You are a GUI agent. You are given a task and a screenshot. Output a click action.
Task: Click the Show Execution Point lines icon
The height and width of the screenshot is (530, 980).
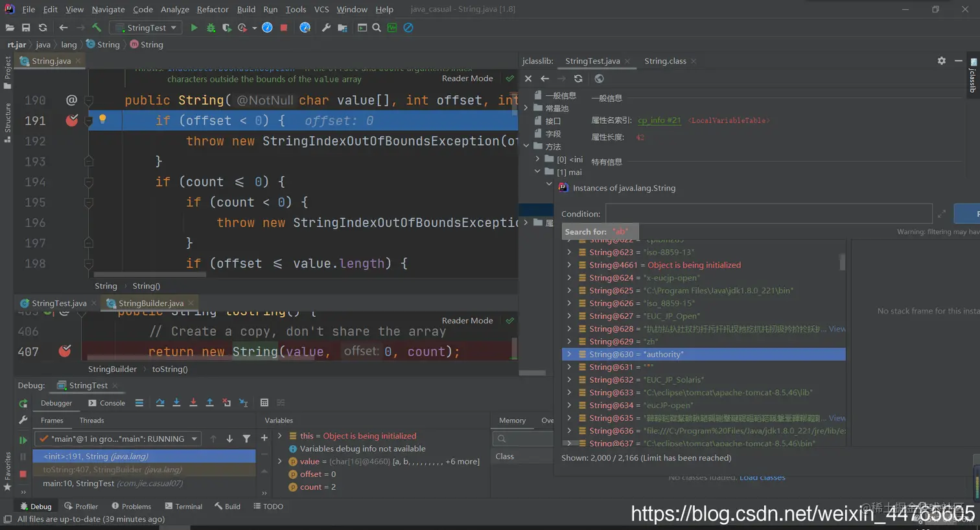click(139, 403)
